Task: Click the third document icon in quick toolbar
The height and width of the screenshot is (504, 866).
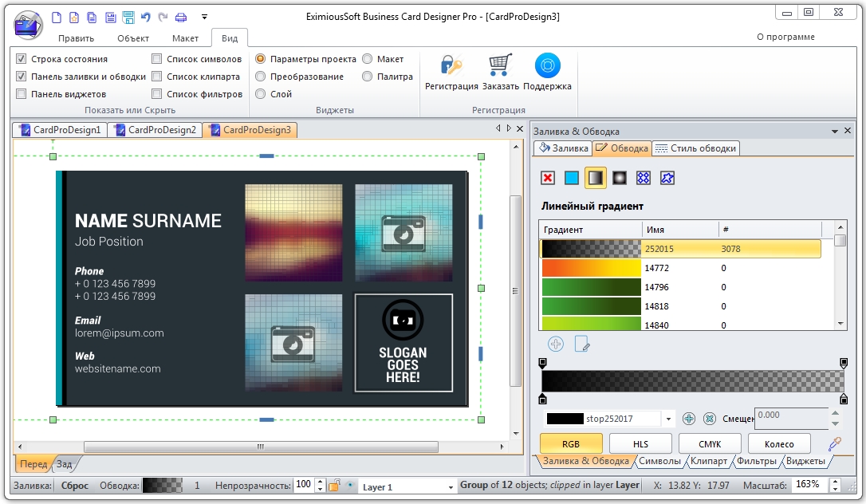Action: point(92,18)
